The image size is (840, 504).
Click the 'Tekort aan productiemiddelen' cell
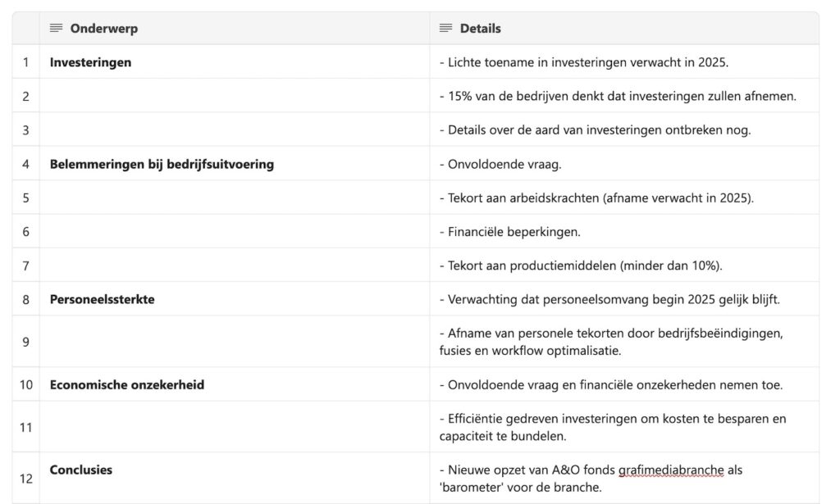click(624, 266)
